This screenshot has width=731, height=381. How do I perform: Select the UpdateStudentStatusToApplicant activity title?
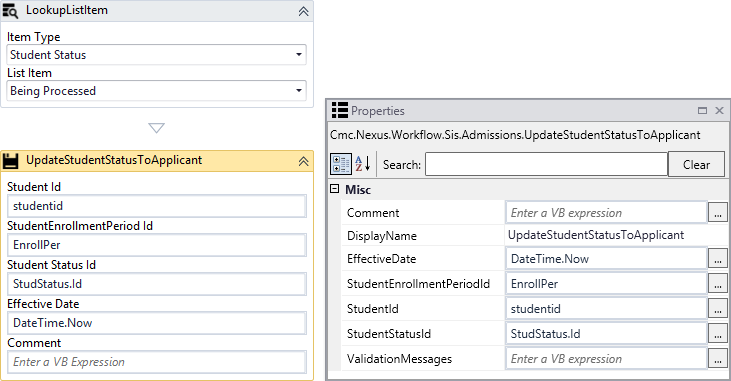pos(114,160)
